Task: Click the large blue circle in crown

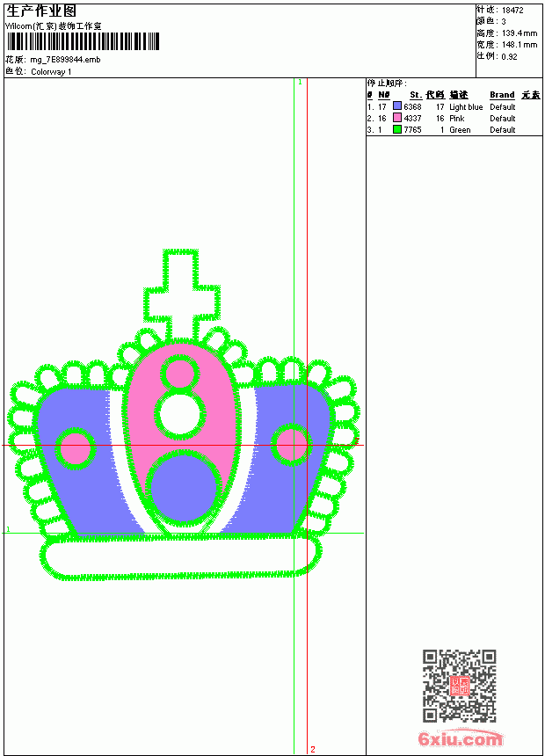Action: 183,488
